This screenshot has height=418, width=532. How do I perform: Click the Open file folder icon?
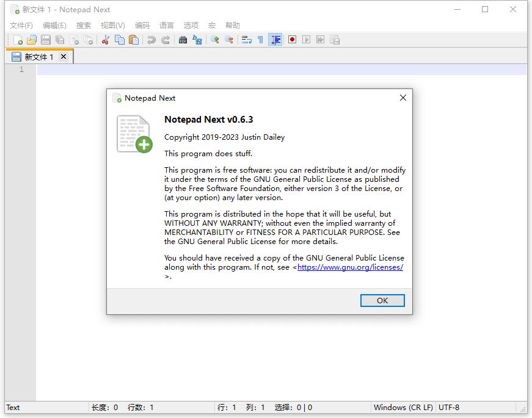32,40
